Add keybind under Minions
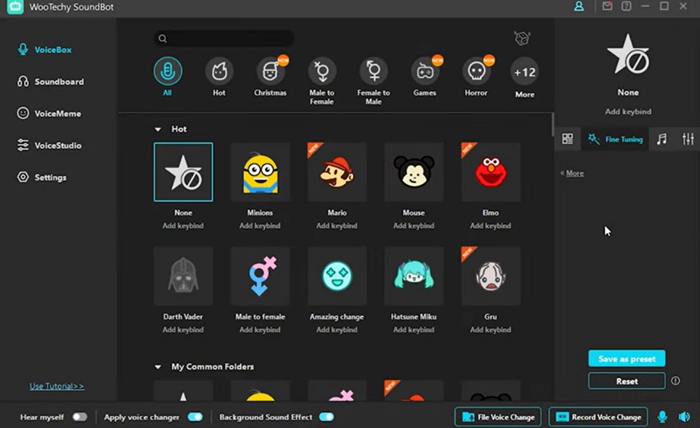This screenshot has height=428, width=700. coord(260,226)
